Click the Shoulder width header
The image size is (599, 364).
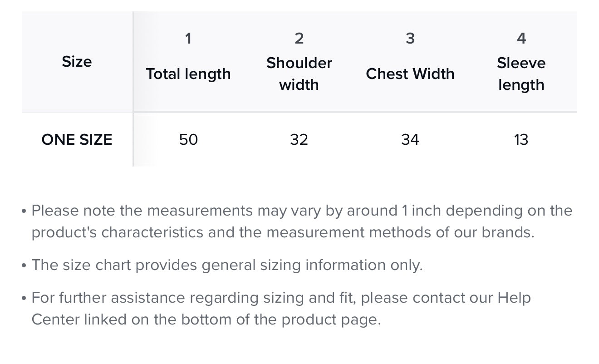point(299,74)
